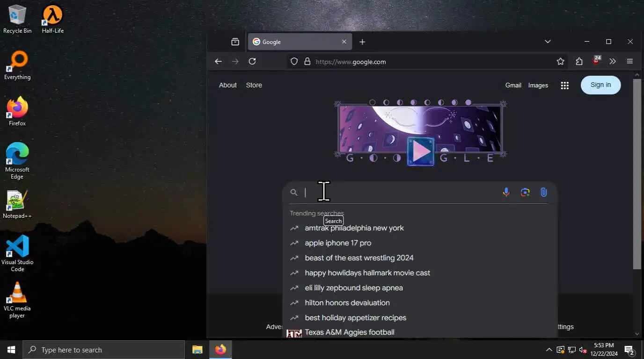Image resolution: width=644 pixels, height=359 pixels.
Task: Focus the Google search input field
Action: [x=400, y=193]
